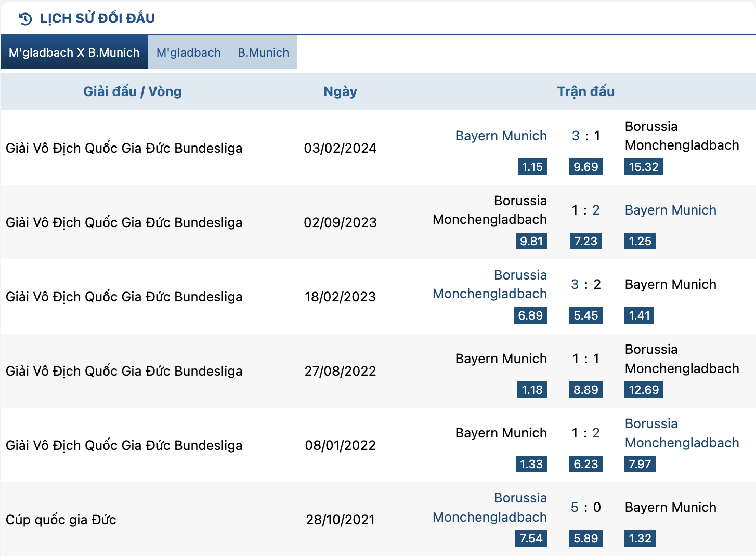Viewport: 756px width, 557px height.
Task: Select odds 8.89
Action: point(586,390)
